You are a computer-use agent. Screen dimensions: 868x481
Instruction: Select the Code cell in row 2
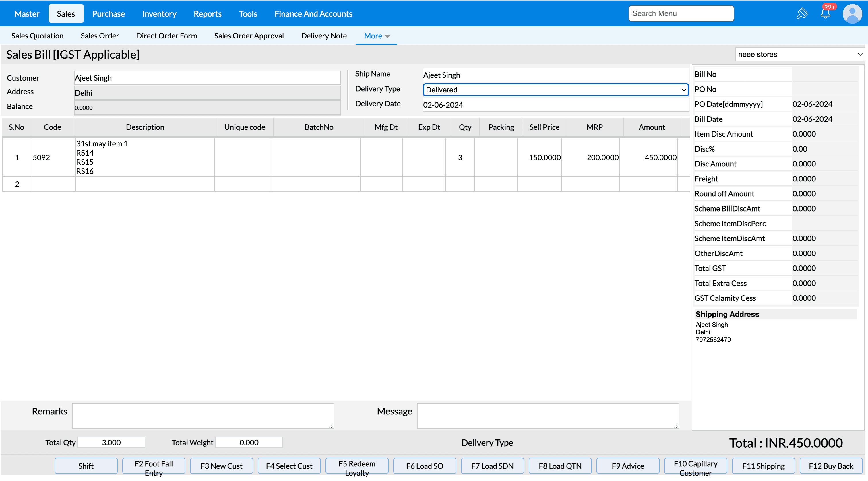53,184
